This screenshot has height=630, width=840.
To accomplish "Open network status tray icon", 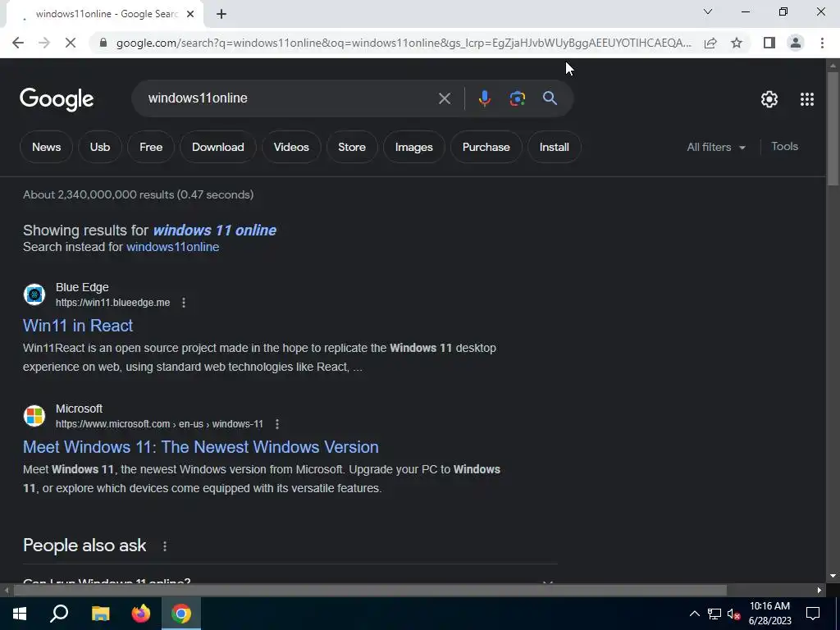I will (714, 614).
